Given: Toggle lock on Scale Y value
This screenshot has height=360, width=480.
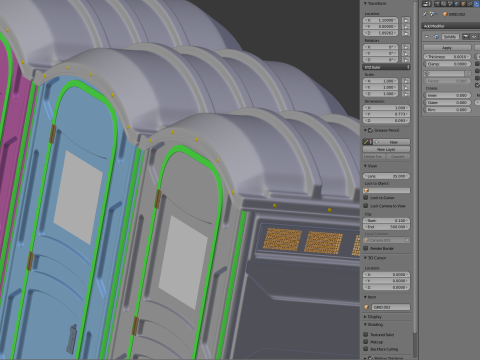Looking at the screenshot, I should 406,87.
